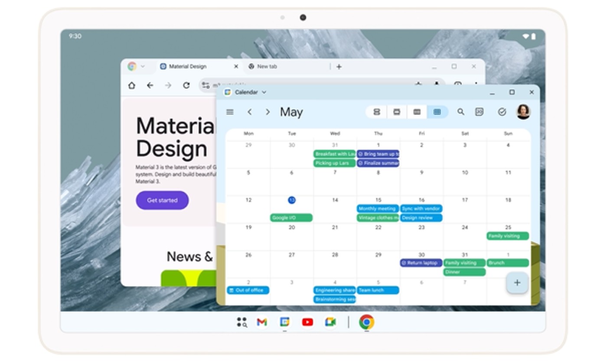Select the Material Design tab

188,67
